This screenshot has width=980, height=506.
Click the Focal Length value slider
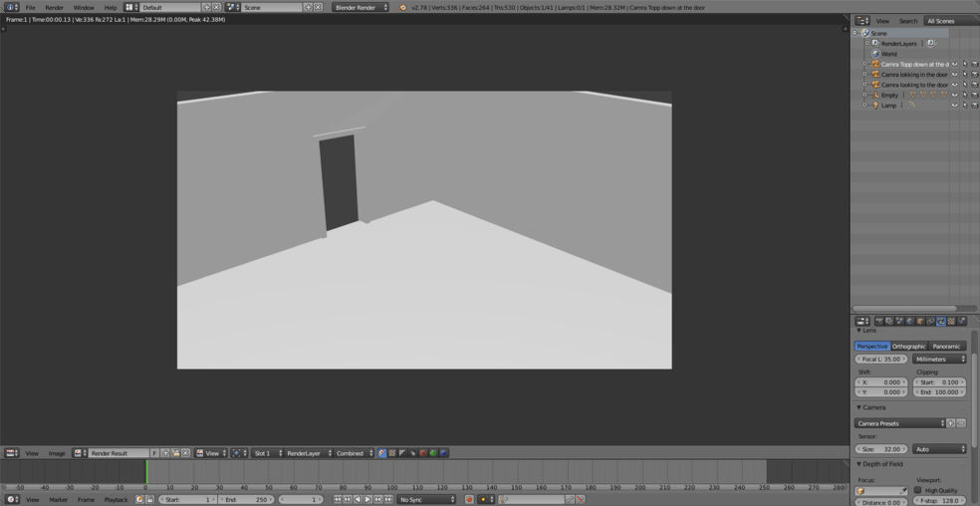(880, 360)
